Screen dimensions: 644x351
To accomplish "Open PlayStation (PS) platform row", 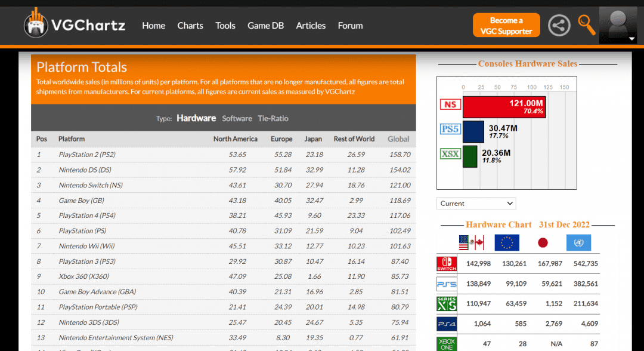I will coord(224,231).
